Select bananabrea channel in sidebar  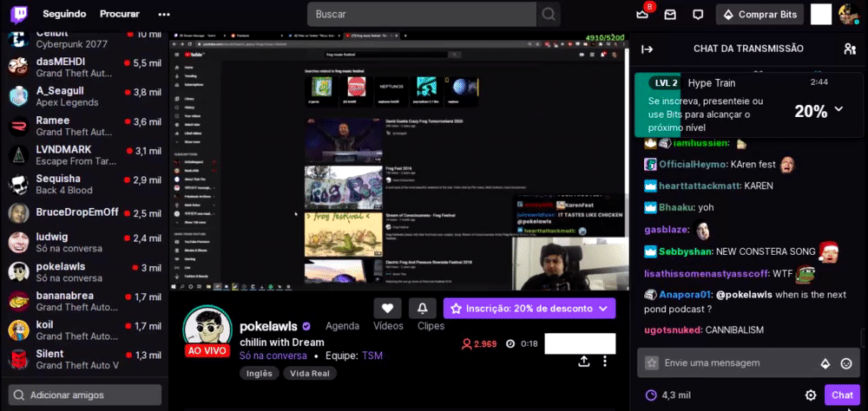click(x=84, y=301)
